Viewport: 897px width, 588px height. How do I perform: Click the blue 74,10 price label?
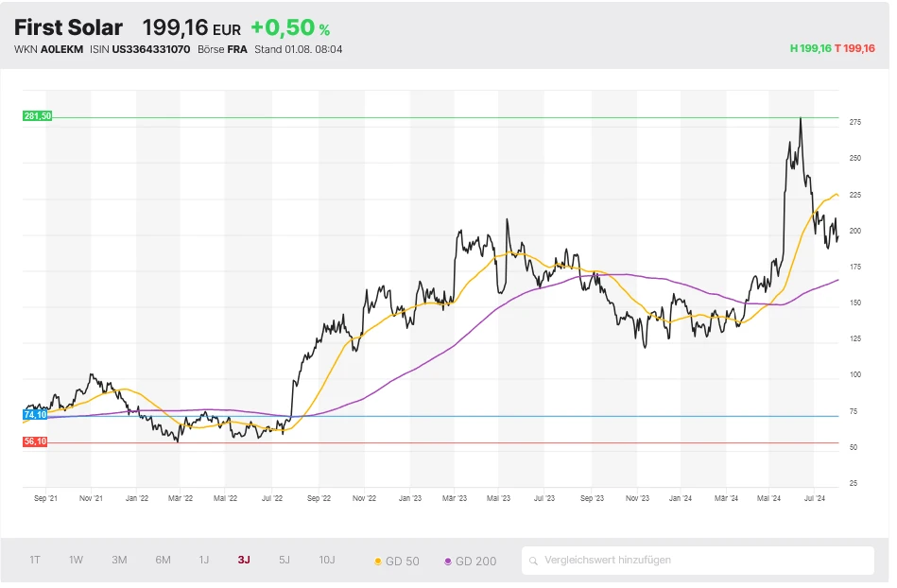click(35, 415)
